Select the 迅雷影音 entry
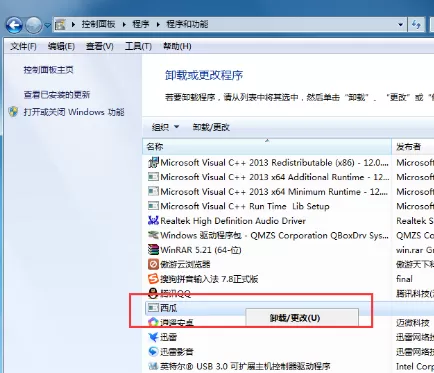 [177, 352]
